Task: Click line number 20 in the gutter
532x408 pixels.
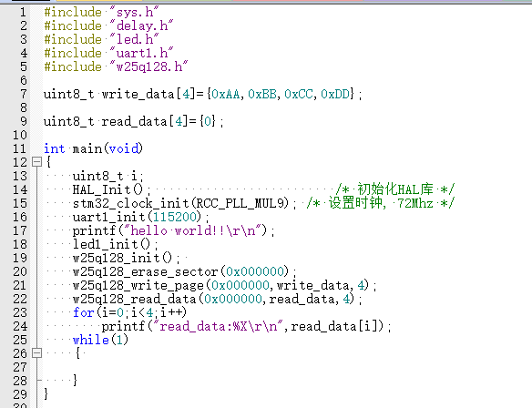Action: click(19, 271)
